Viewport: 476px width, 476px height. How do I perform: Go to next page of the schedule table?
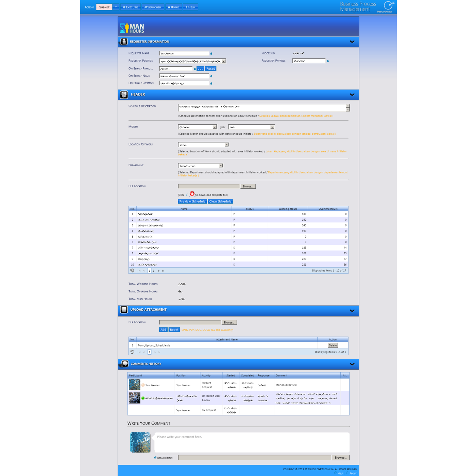(x=159, y=271)
